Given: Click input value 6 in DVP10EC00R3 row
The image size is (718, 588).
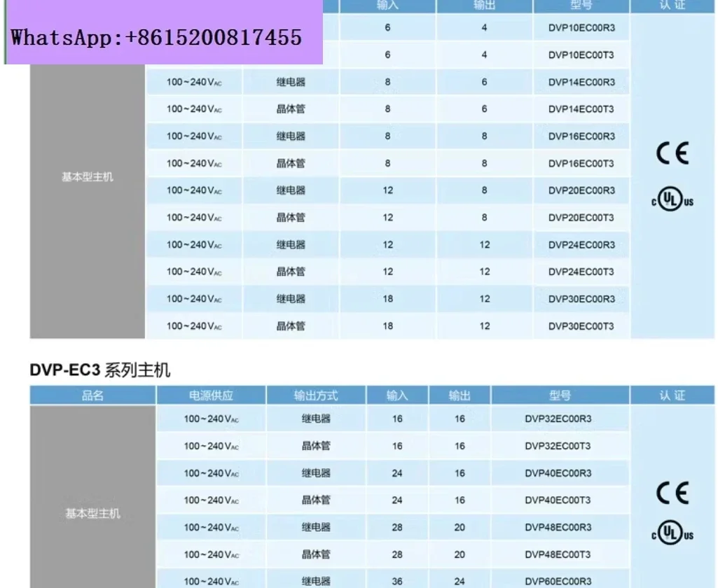Looking at the screenshot, I should tap(388, 28).
